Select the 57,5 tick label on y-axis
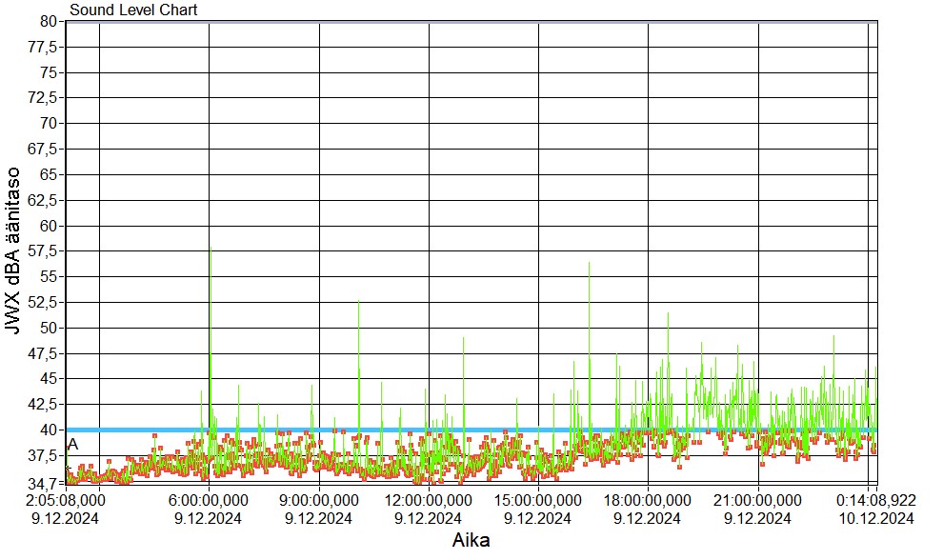943x560 pixels. coord(46,250)
